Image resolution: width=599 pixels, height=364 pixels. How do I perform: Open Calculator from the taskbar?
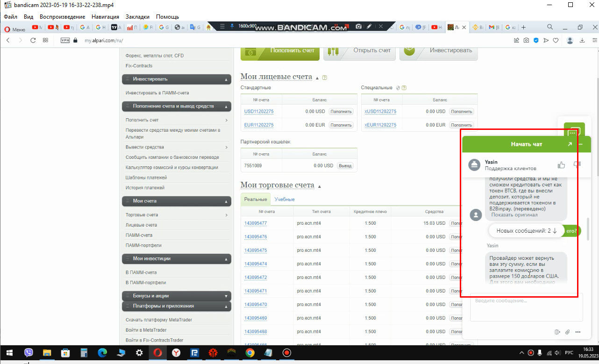(84, 353)
